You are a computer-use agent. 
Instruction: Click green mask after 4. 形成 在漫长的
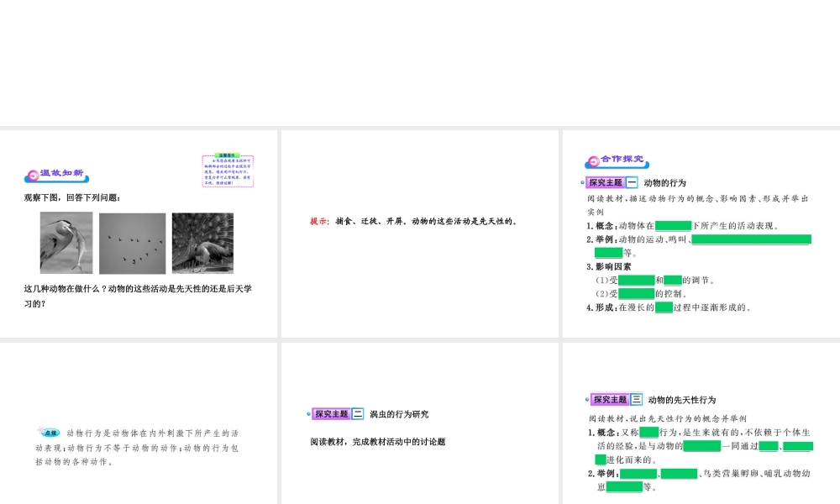tap(664, 307)
